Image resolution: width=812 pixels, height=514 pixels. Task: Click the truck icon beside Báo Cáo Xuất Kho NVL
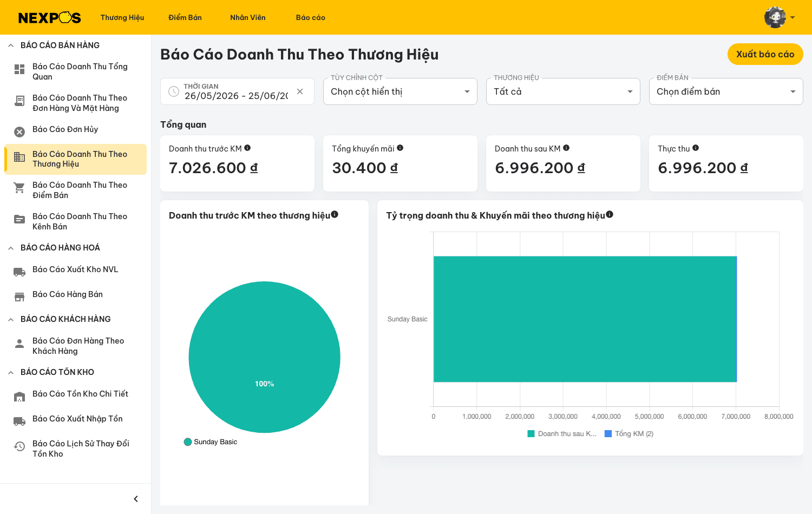click(x=19, y=272)
